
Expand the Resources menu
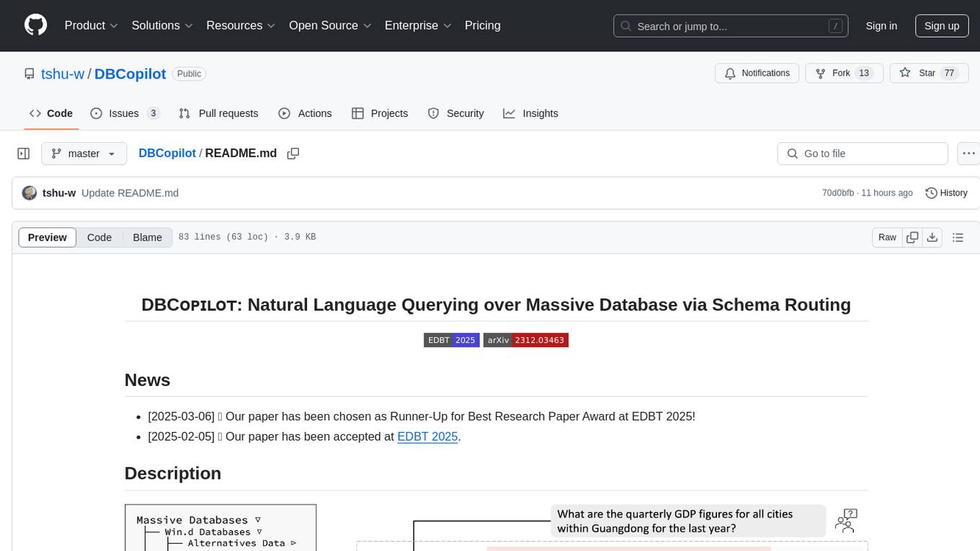tap(241, 25)
